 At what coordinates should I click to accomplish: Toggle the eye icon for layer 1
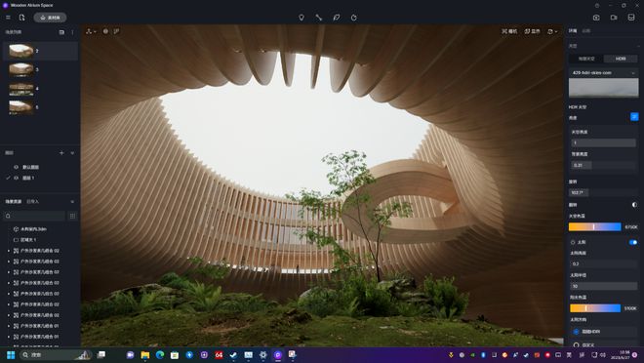point(17,178)
